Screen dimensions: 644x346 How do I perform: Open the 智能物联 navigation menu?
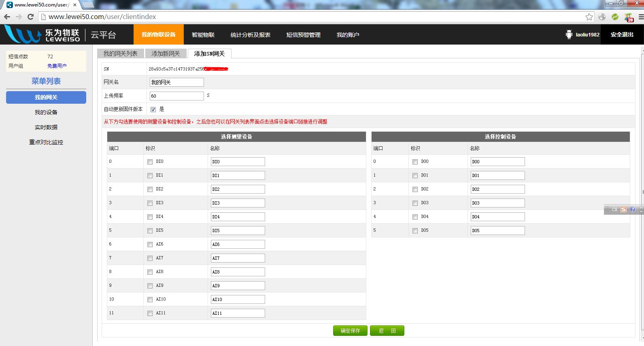(x=203, y=35)
